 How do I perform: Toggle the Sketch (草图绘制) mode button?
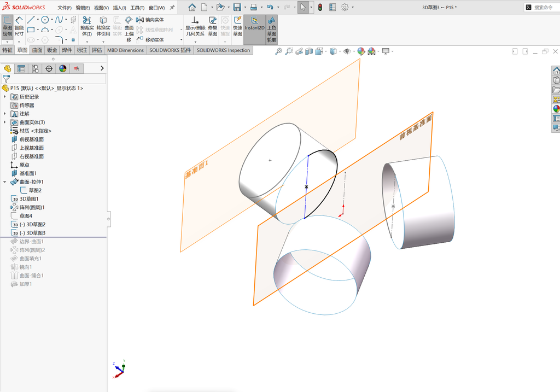(x=7, y=27)
